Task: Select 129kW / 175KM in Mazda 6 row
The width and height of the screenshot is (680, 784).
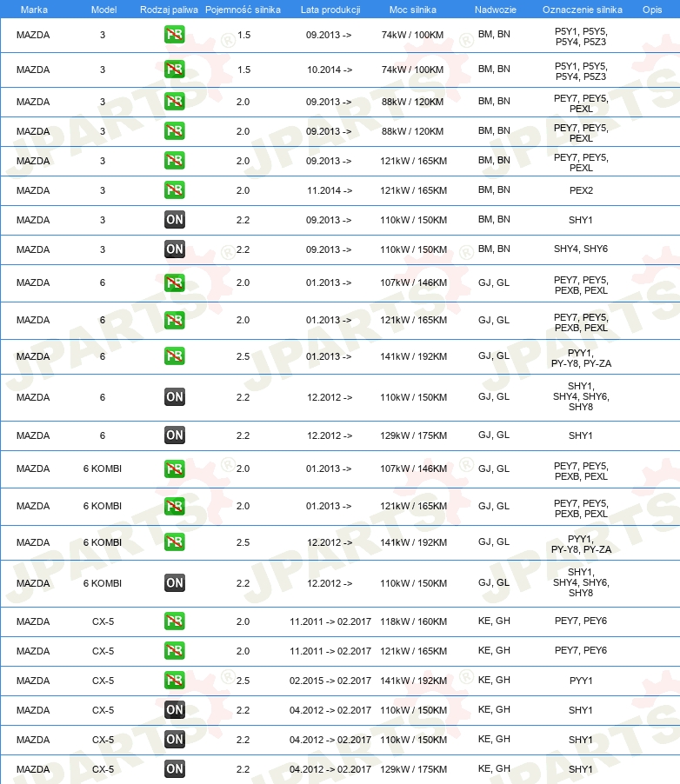Action: pyautogui.click(x=413, y=435)
